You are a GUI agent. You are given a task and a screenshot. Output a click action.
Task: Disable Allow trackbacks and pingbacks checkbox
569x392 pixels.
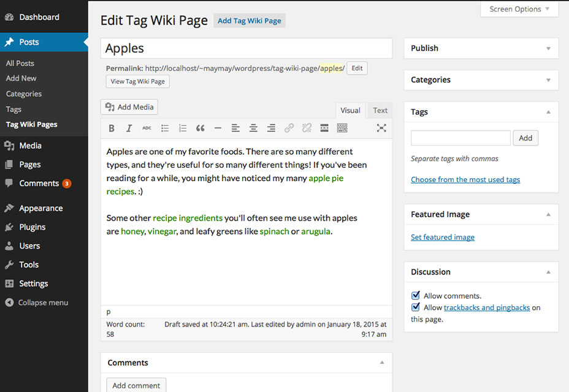coord(416,307)
